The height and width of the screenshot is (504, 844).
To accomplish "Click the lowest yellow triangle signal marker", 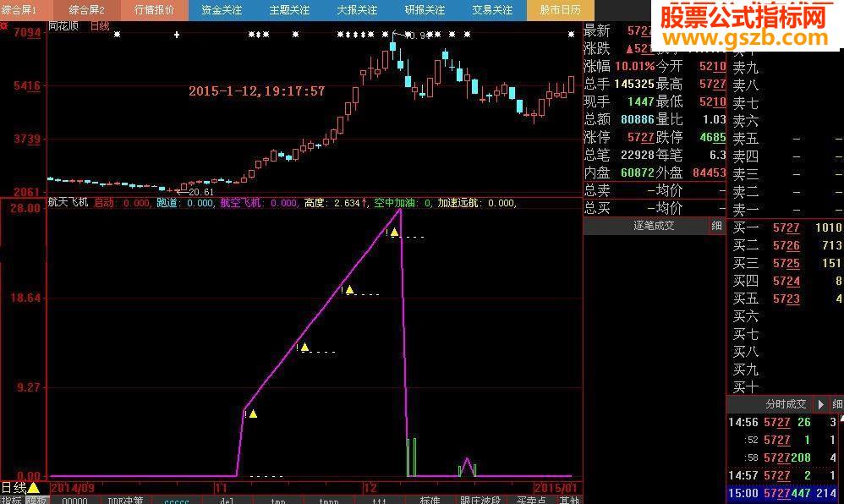I will click(x=253, y=414).
